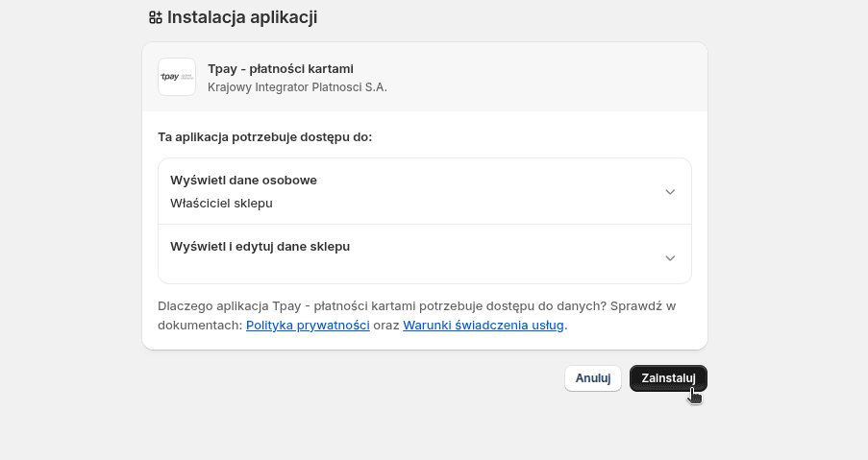The image size is (868, 460).
Task: Click 'Ta aplikacja potrzebuje dostępu do:' text
Action: click(x=265, y=137)
